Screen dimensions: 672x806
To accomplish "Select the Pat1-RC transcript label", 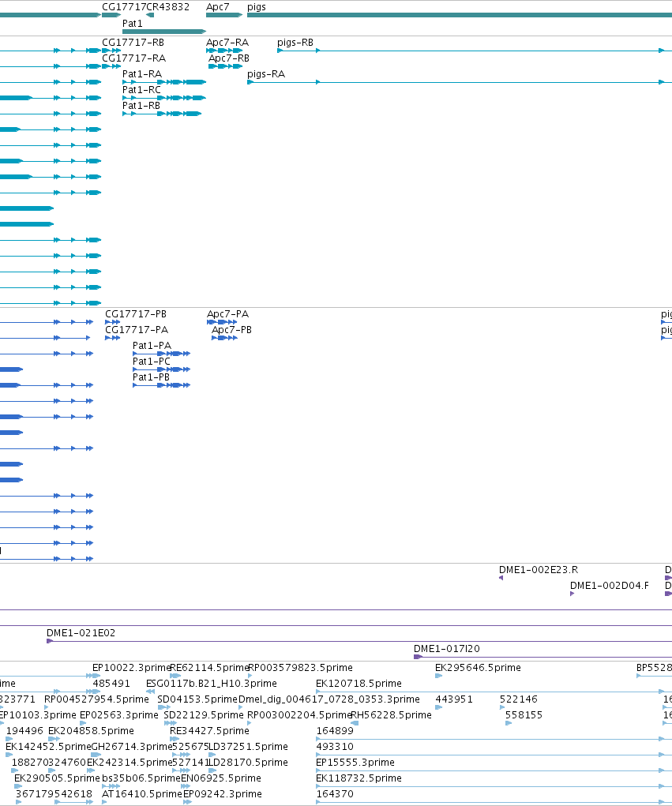I will pos(141,90).
